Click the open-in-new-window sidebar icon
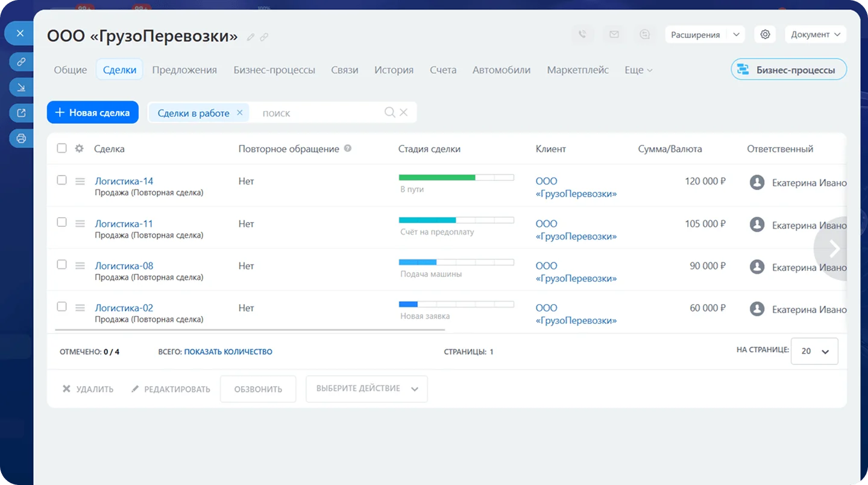 21,113
